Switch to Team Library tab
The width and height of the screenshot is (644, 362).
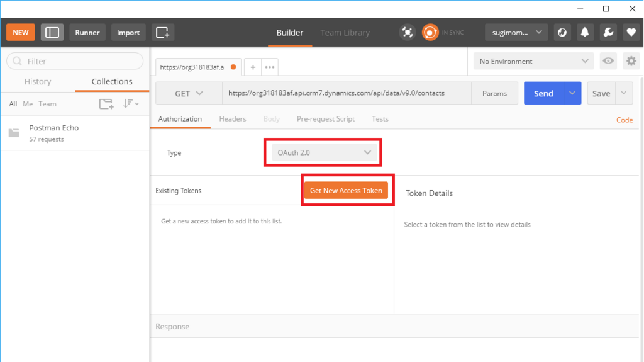coord(345,33)
